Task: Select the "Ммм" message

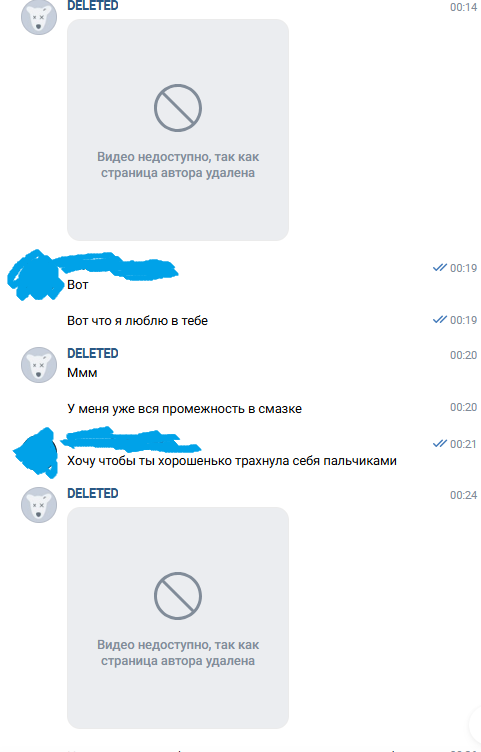Action: pyautogui.click(x=82, y=373)
